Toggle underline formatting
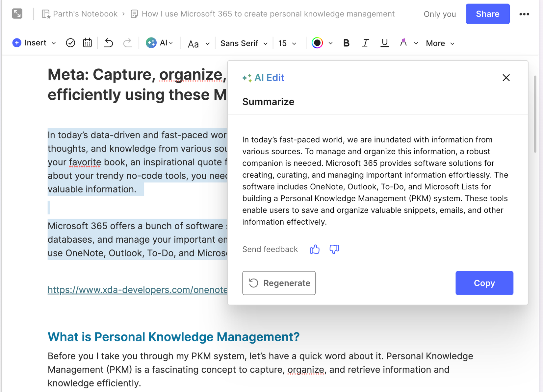This screenshot has width=543, height=392. tap(384, 43)
